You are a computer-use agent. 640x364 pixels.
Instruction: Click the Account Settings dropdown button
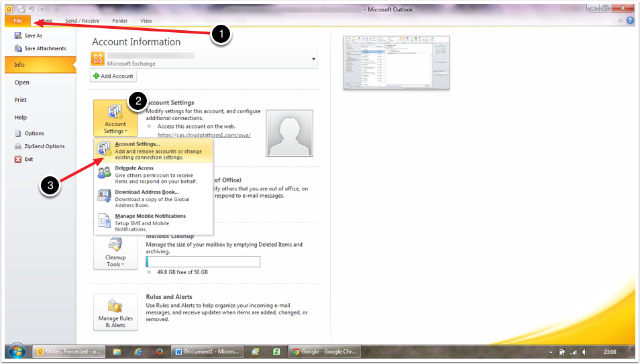(x=115, y=118)
